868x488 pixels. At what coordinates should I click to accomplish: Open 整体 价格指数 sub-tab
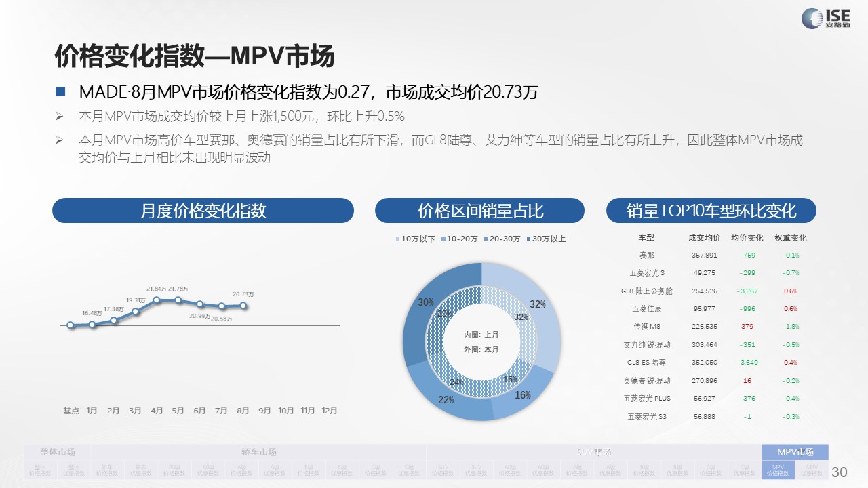point(41,469)
